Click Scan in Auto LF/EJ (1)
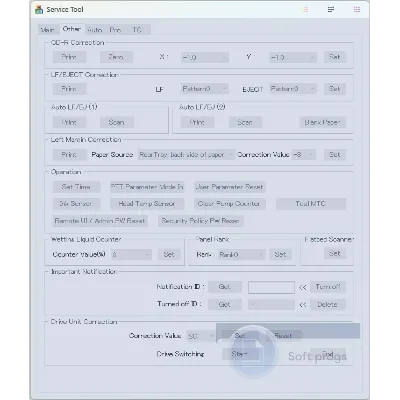Screen dimensions: 400x400 pos(117,122)
